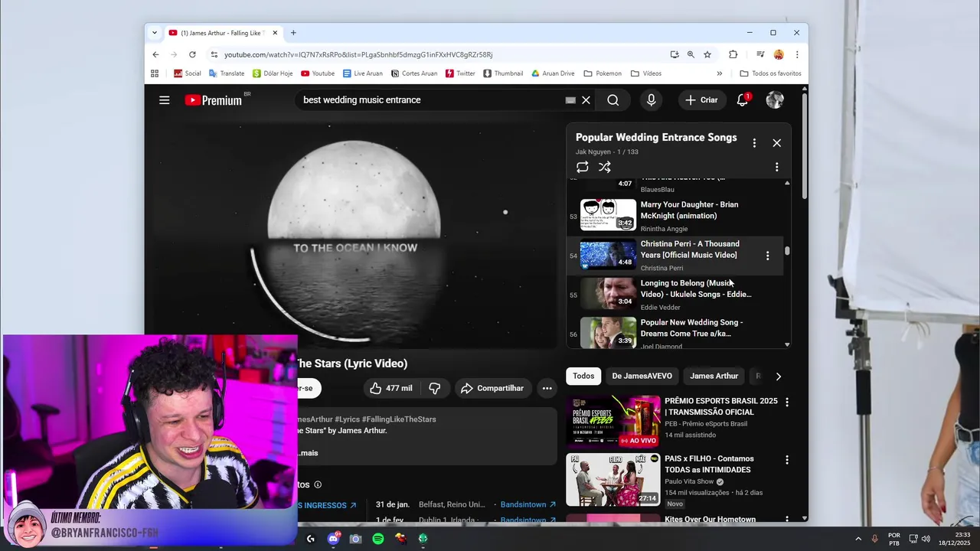Viewport: 980px width, 551px height.
Task: Show the hidden bookmarks overflow chevron
Action: (719, 73)
